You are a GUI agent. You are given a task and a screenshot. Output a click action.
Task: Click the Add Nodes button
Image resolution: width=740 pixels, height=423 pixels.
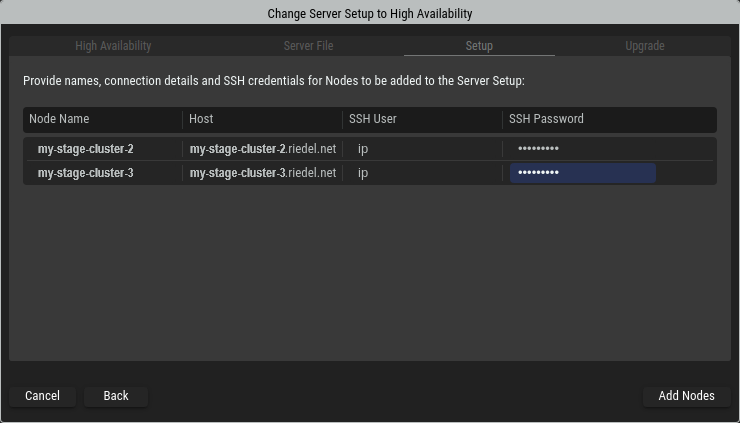(x=686, y=396)
